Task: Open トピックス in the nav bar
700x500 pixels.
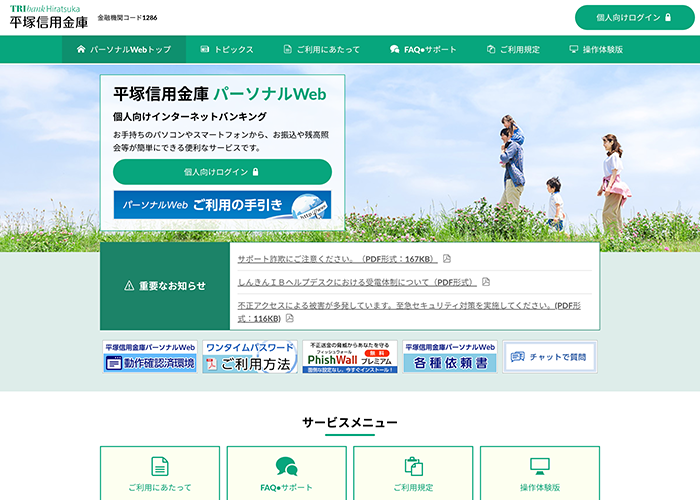Action: (x=227, y=49)
